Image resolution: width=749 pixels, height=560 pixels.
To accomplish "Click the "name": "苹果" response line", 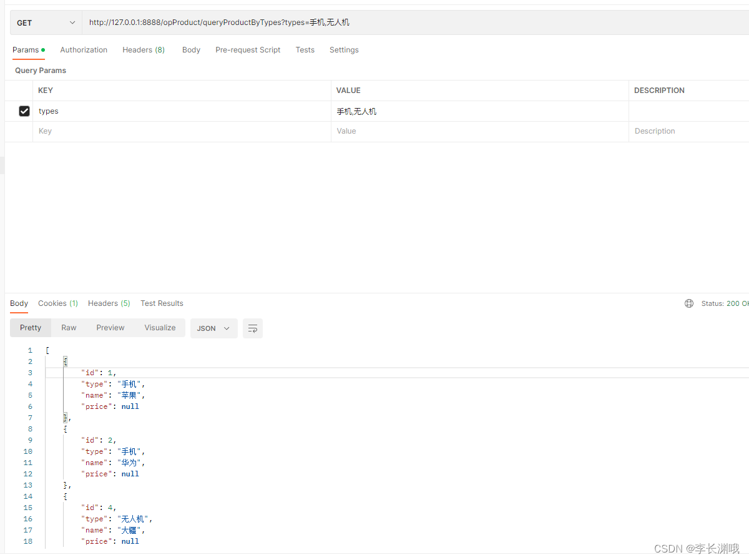I will (x=112, y=395).
